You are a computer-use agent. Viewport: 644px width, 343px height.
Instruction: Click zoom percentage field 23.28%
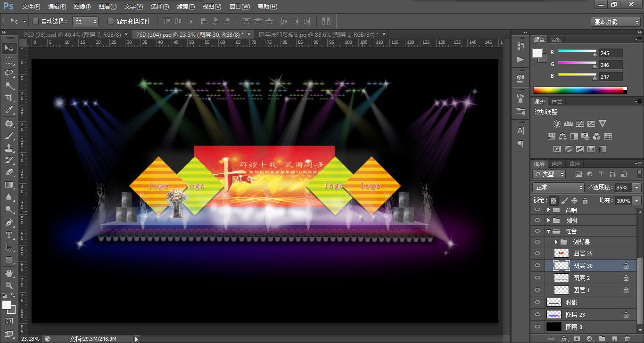click(30, 339)
